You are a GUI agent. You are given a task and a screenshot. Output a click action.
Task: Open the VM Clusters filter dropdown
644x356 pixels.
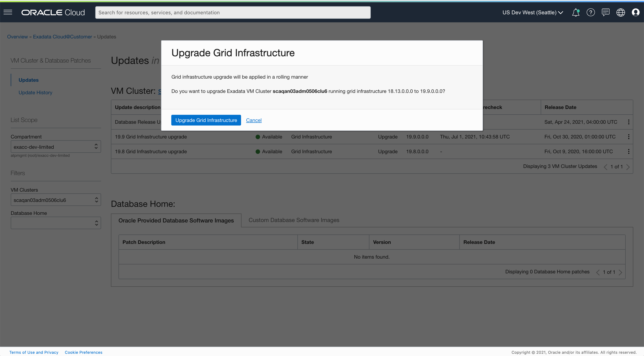point(55,200)
